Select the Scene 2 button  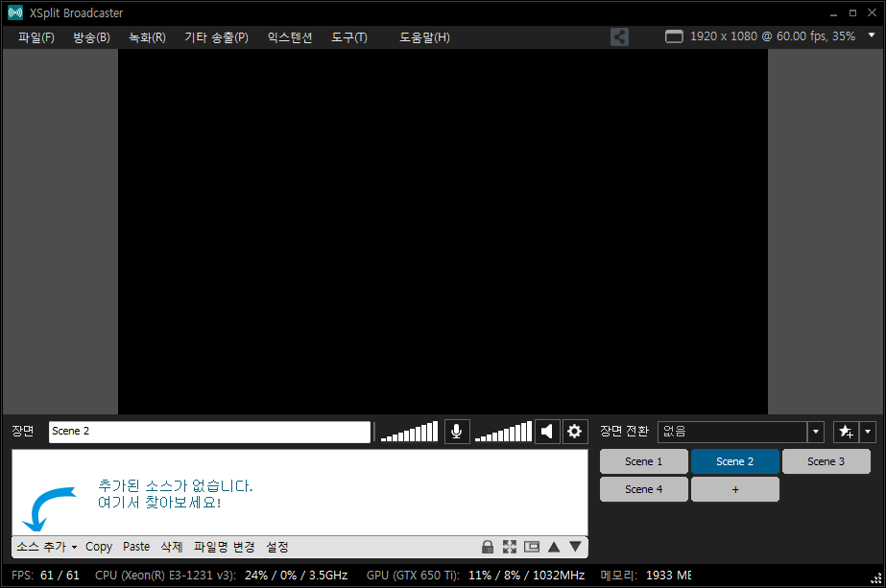pyautogui.click(x=735, y=461)
